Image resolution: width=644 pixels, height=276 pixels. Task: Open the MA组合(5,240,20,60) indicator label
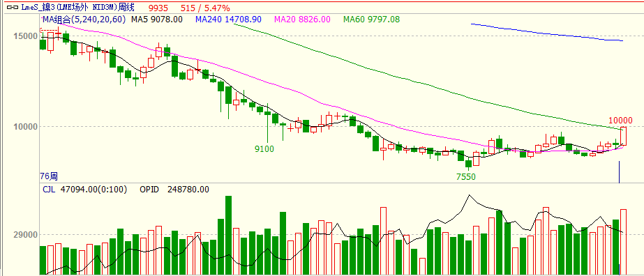(84, 19)
